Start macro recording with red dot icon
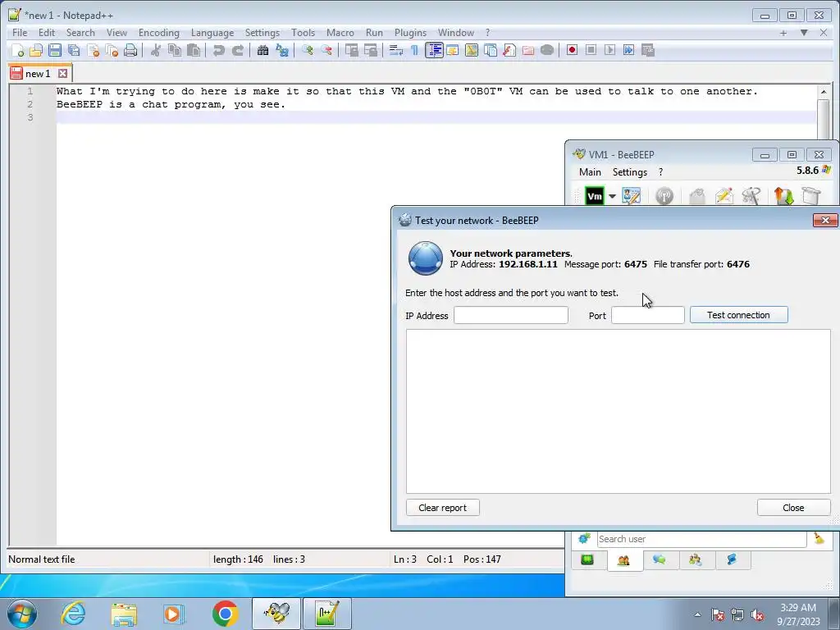This screenshot has height=630, width=840. tap(572, 50)
